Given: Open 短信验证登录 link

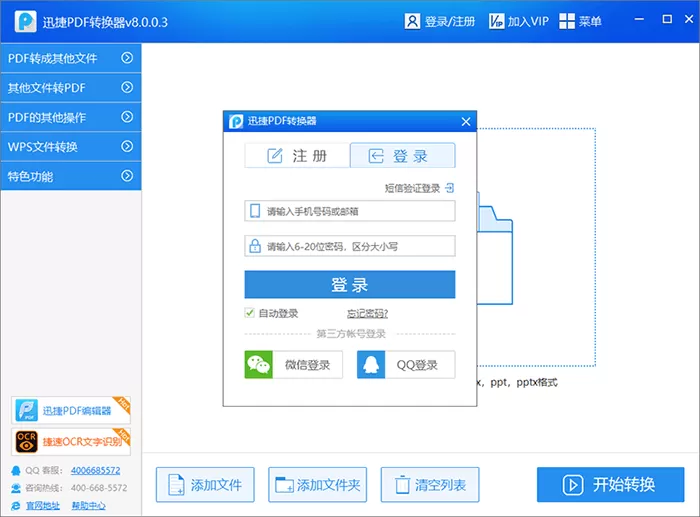Looking at the screenshot, I should [412, 188].
